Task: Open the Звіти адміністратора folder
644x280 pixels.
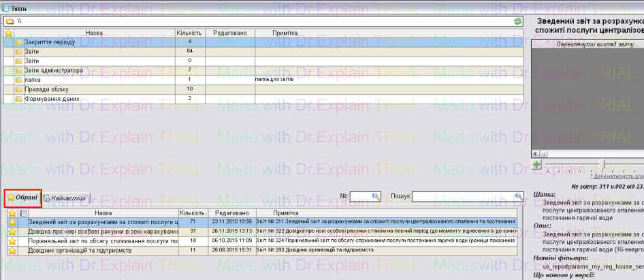Action: pyautogui.click(x=53, y=70)
